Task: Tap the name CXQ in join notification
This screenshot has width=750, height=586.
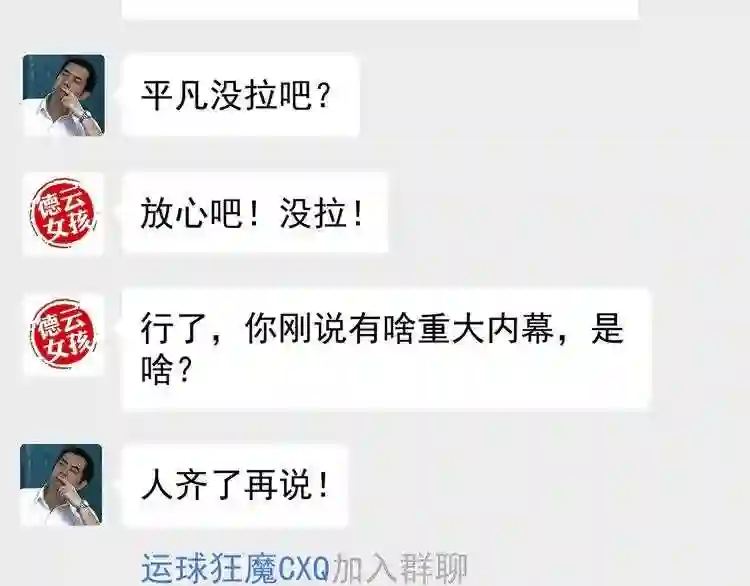Action: point(304,568)
